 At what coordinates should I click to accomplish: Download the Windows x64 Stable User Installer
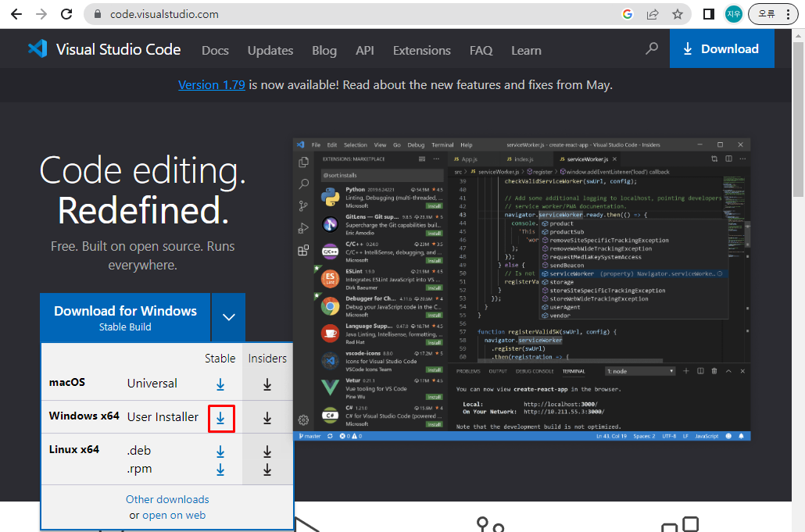click(220, 418)
